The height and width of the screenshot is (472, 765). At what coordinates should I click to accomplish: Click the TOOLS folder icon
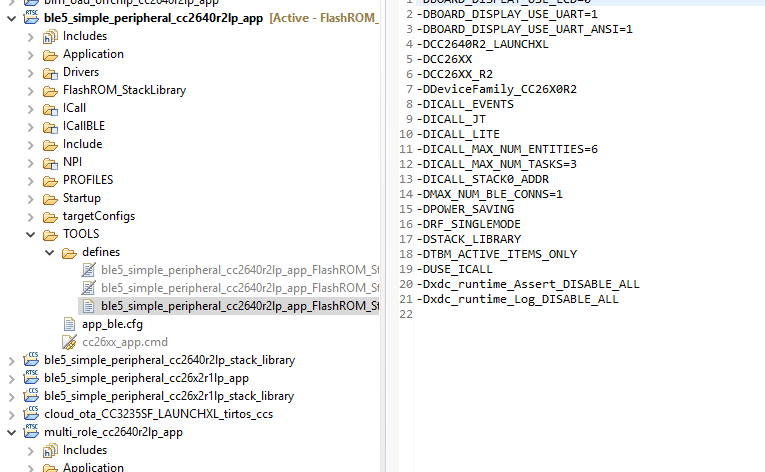[50, 235]
